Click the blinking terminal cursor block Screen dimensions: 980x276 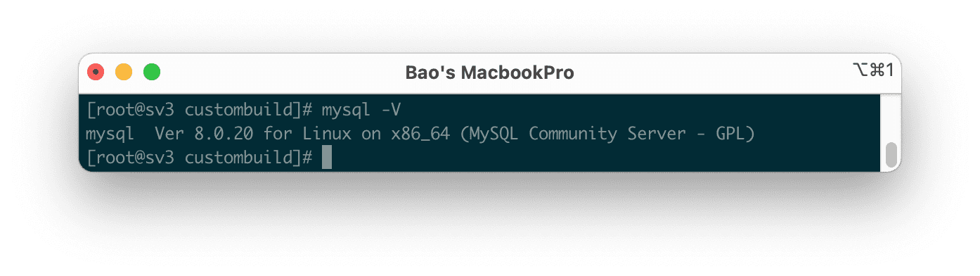[326, 158]
